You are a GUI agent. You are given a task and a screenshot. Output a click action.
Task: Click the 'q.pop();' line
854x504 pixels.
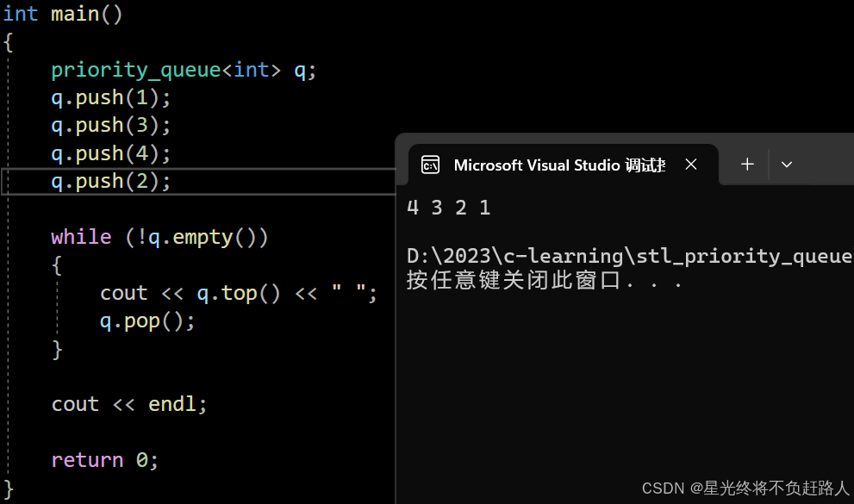pos(147,321)
